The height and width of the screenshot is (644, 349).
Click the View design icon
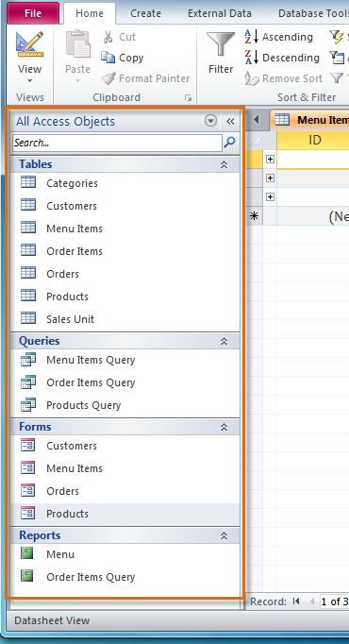point(30,44)
